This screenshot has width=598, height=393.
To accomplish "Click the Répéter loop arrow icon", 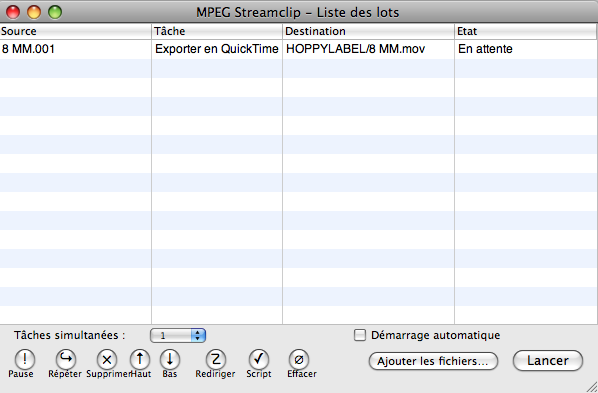I will (x=66, y=359).
